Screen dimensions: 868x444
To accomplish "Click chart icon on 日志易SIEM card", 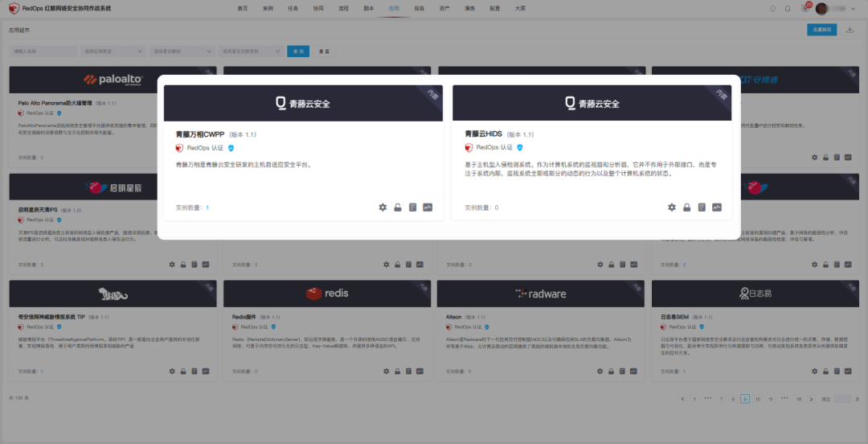I will click(x=848, y=371).
